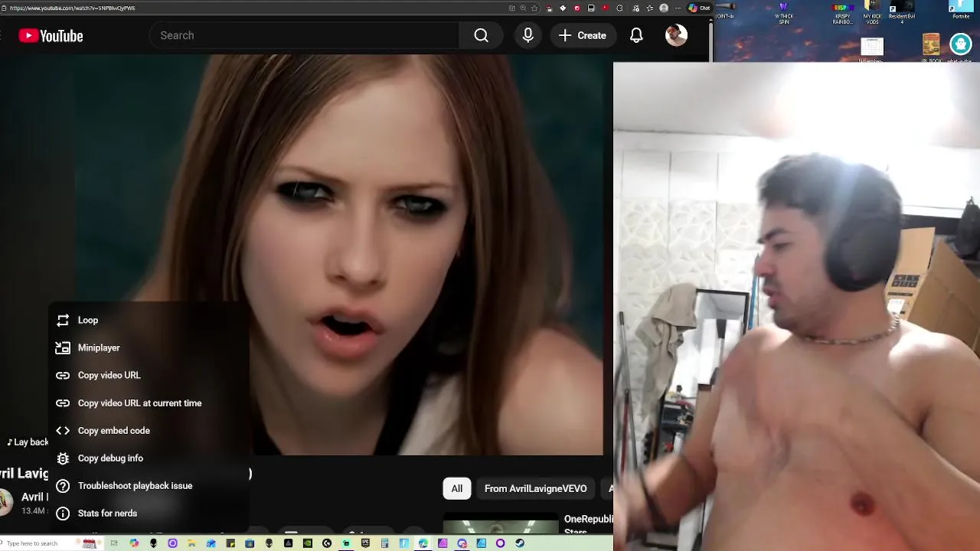Open browser settings and more ellipsis
The image size is (980, 551).
point(678,8)
